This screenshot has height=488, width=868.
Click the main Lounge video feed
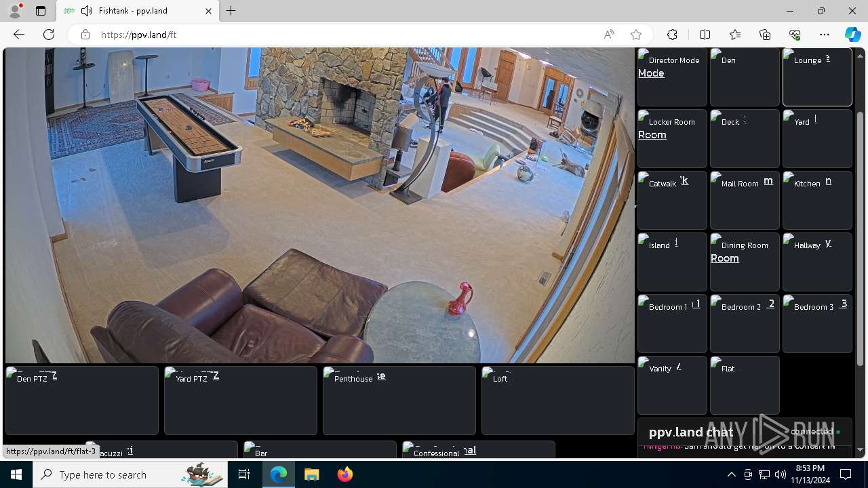319,205
